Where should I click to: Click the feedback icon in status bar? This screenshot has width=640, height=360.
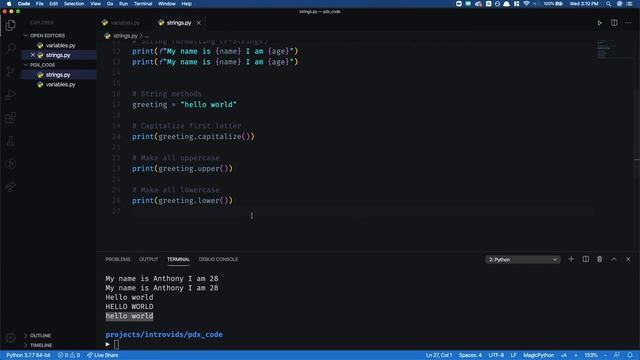pyautogui.click(x=617, y=355)
